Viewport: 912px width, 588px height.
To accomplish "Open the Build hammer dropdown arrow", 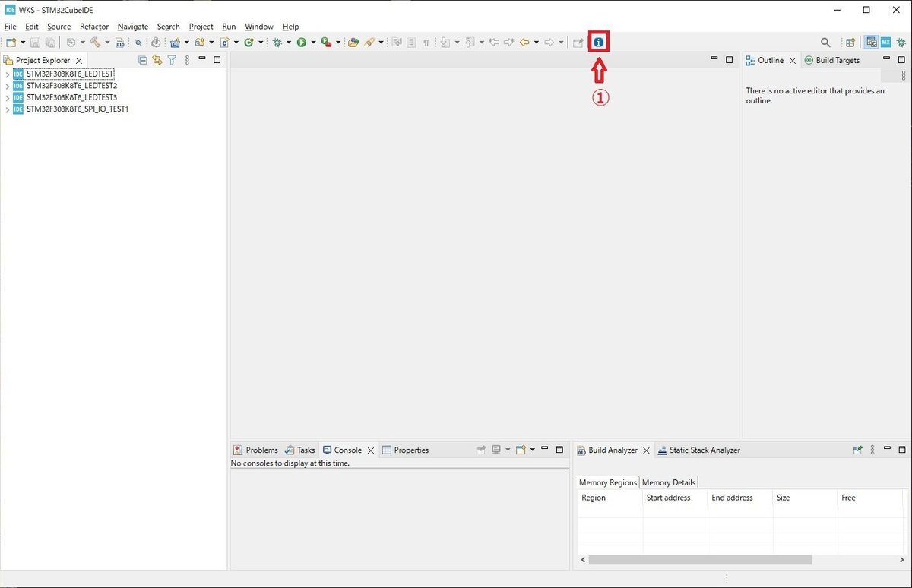I will pyautogui.click(x=107, y=43).
